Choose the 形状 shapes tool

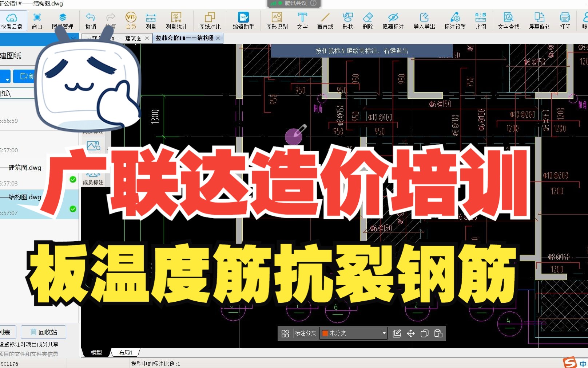pos(347,21)
